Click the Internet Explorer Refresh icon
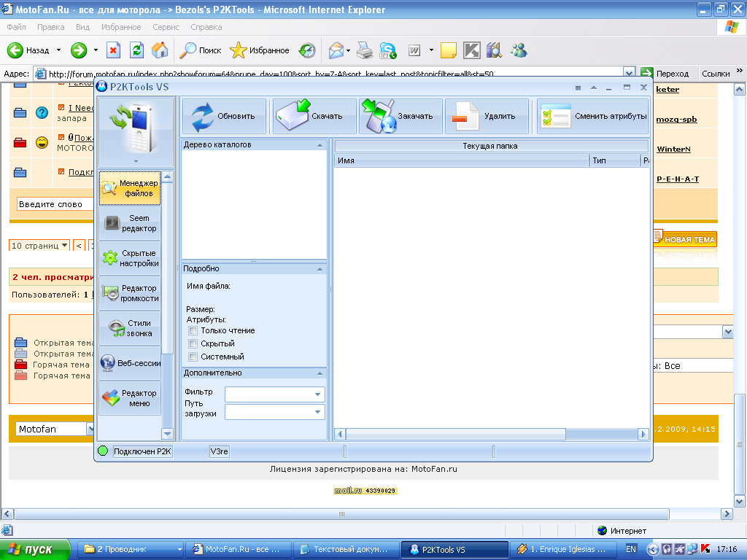 coord(136,50)
